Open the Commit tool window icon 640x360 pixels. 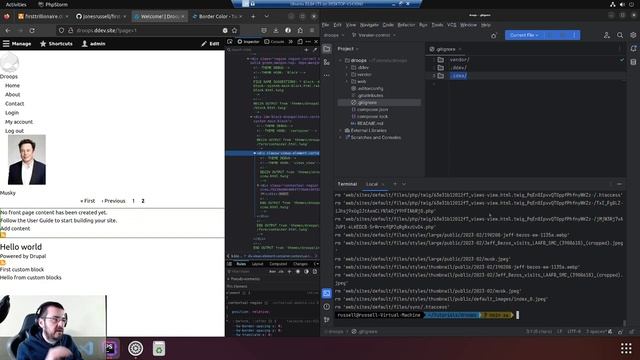[327, 62]
